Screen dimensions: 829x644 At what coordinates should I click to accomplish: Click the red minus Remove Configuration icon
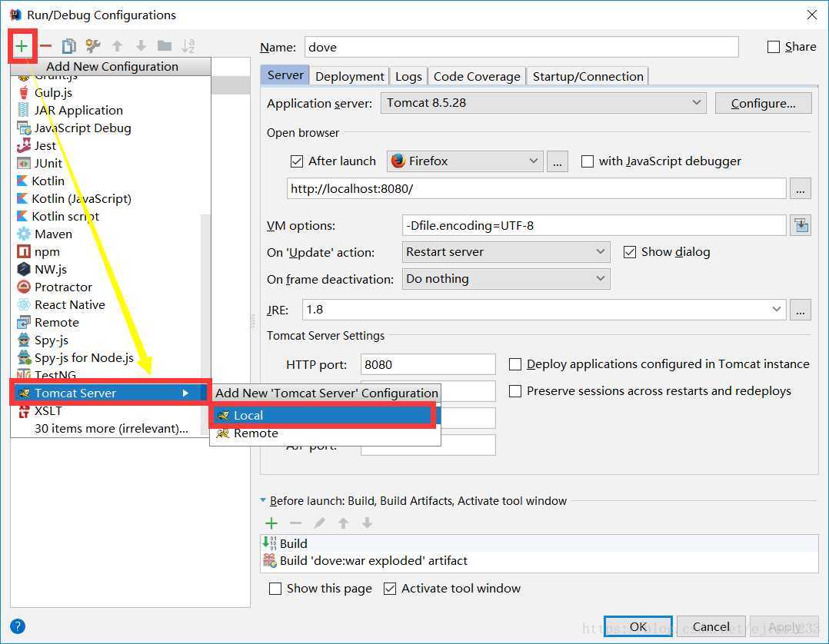tap(46, 46)
